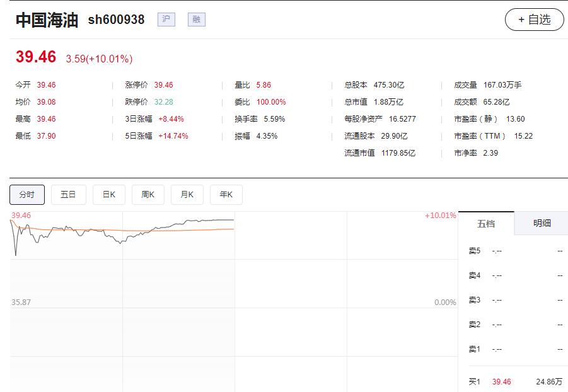
Task: Click the 卖3 row in order book
Action: click(x=516, y=300)
